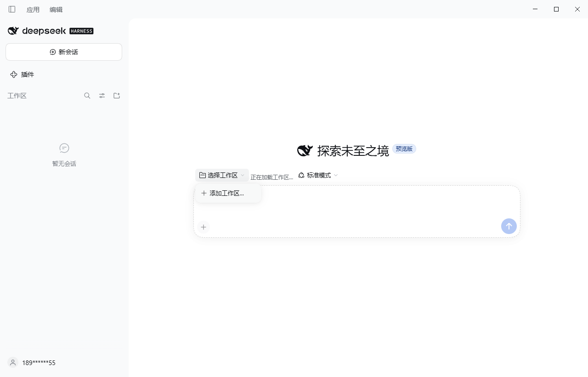
Task: Maximize the DeepSeek window
Action: click(556, 9)
